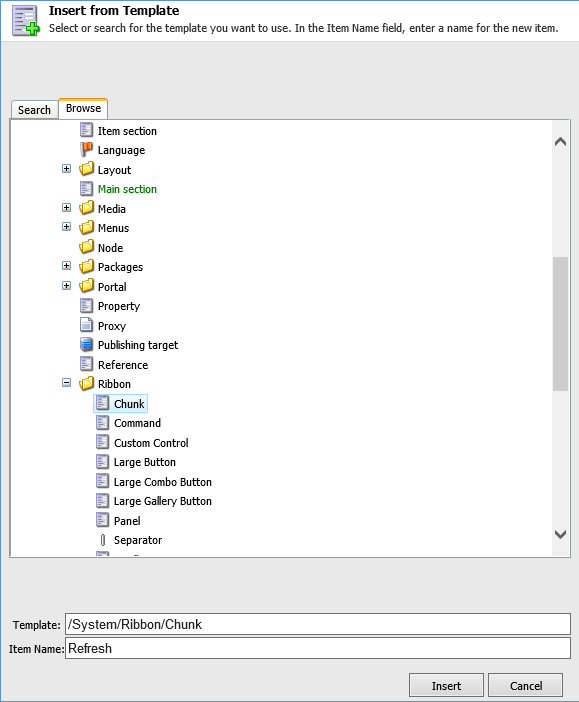Click the Media folder icon
Image resolution: width=579 pixels, height=702 pixels.
[86, 208]
